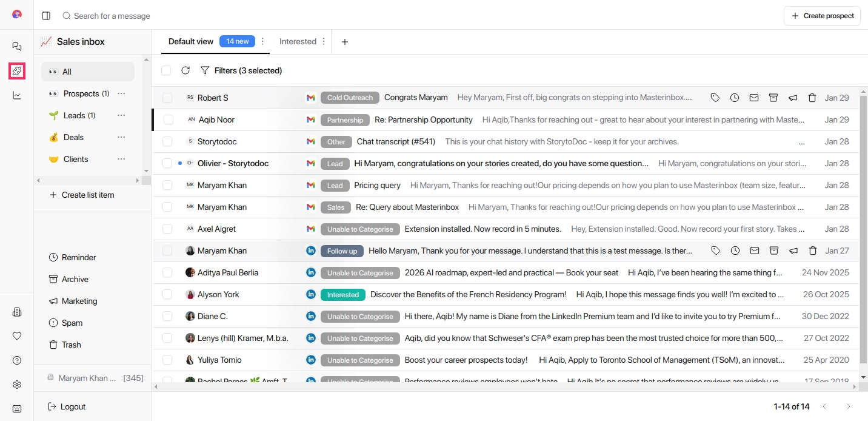Delete Maryam Khan follow up message via trash icon

(x=813, y=251)
